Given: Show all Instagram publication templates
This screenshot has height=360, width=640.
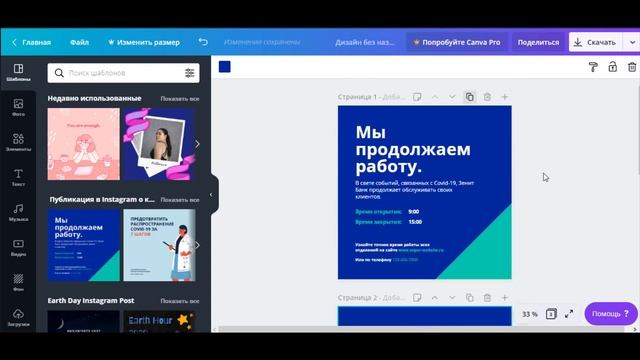Looking at the screenshot, I should [x=180, y=200].
